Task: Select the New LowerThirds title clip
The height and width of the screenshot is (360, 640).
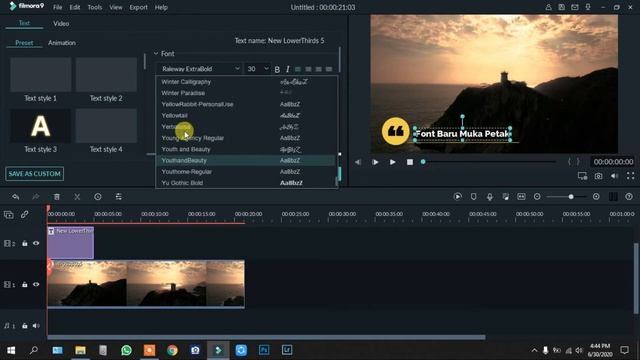Action: click(71, 243)
